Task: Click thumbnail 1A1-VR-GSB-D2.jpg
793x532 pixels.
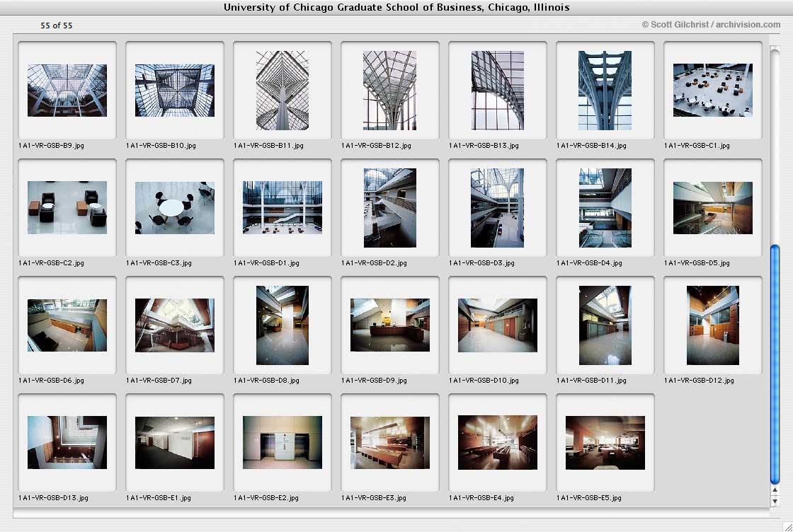Action: tap(390, 208)
